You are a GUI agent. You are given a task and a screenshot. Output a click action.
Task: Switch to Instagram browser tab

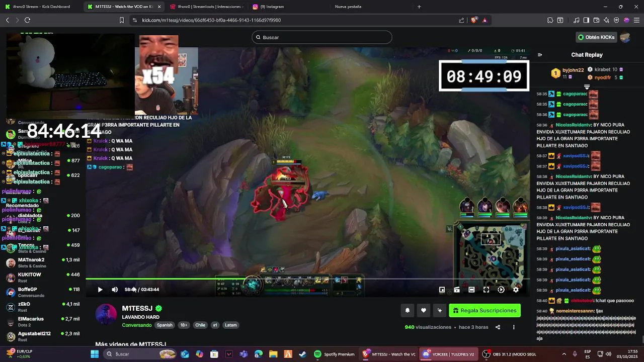[x=287, y=7]
